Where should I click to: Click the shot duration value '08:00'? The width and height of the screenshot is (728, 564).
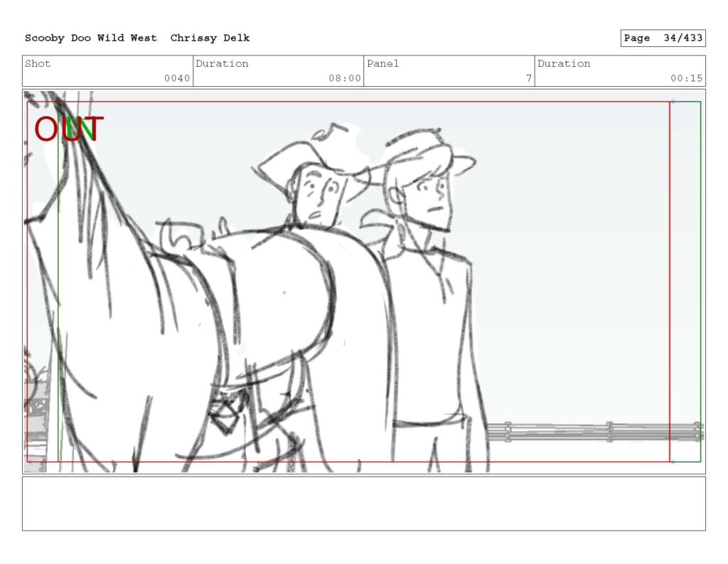point(345,78)
